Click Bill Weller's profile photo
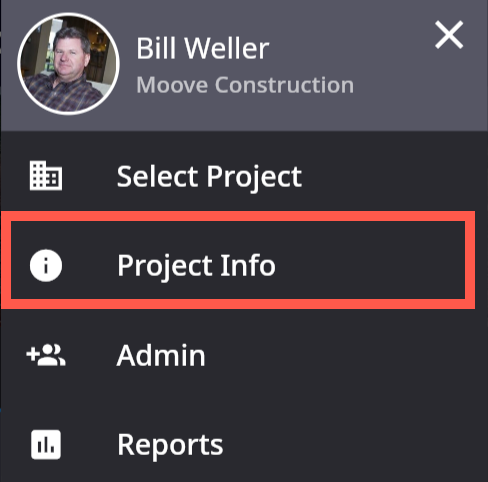488x482 pixels. [x=68, y=64]
